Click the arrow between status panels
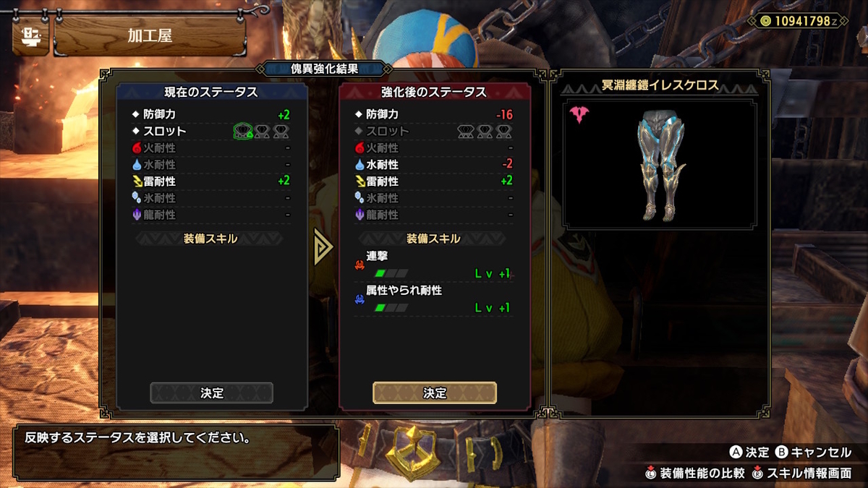This screenshot has width=868, height=488. 323,248
